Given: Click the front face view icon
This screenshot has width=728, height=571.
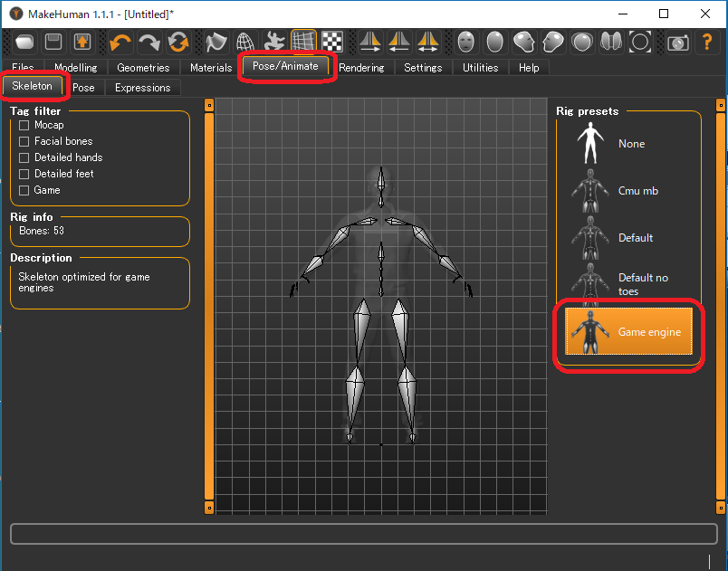Looking at the screenshot, I should 466,43.
